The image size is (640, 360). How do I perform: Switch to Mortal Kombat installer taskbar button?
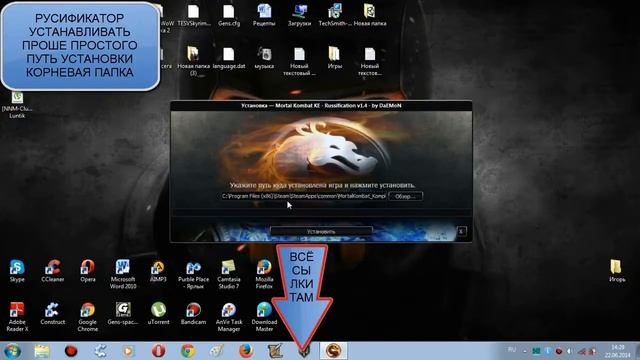coord(333,351)
